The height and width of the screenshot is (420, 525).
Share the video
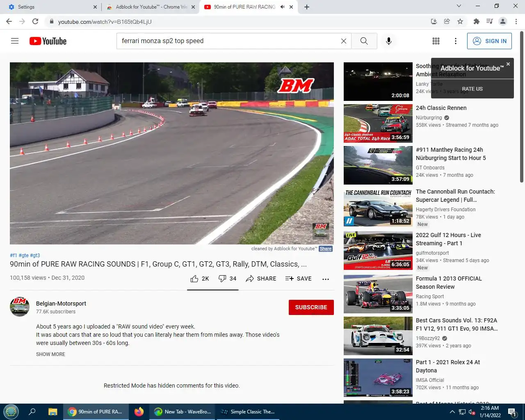(x=261, y=279)
